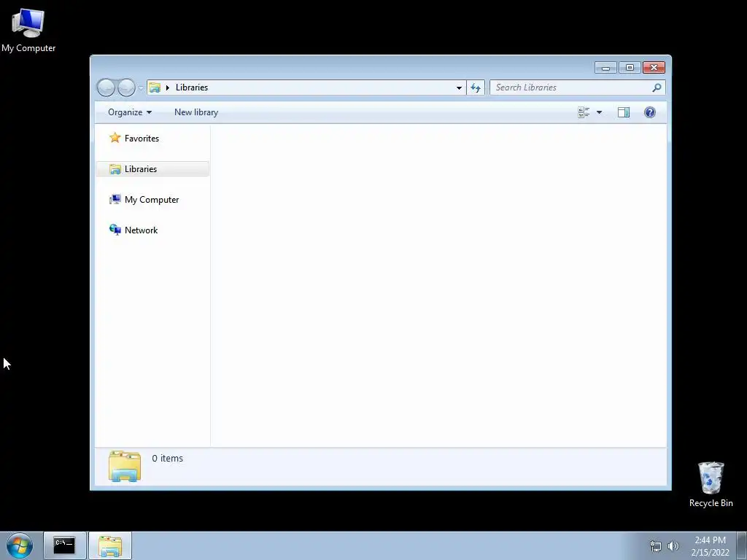Open My Computer desktop icon
747x560 pixels.
[28, 30]
